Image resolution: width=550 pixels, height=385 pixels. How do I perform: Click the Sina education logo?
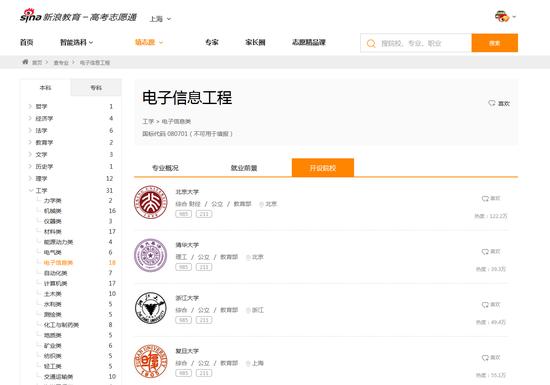click(78, 16)
